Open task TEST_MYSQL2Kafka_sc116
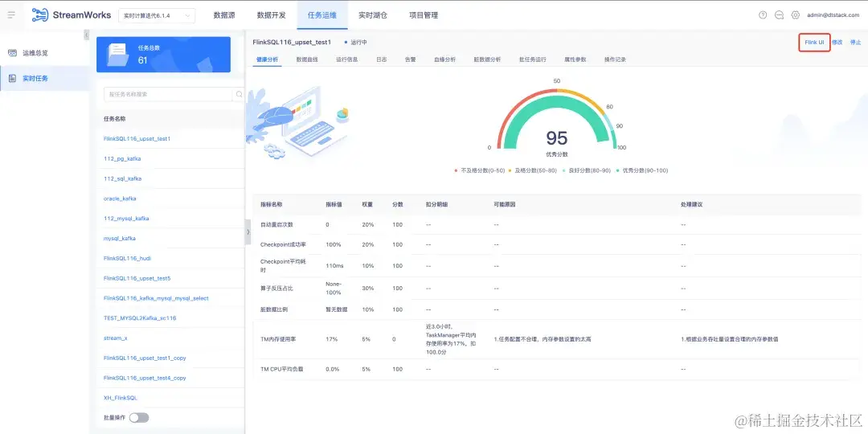 (x=140, y=317)
